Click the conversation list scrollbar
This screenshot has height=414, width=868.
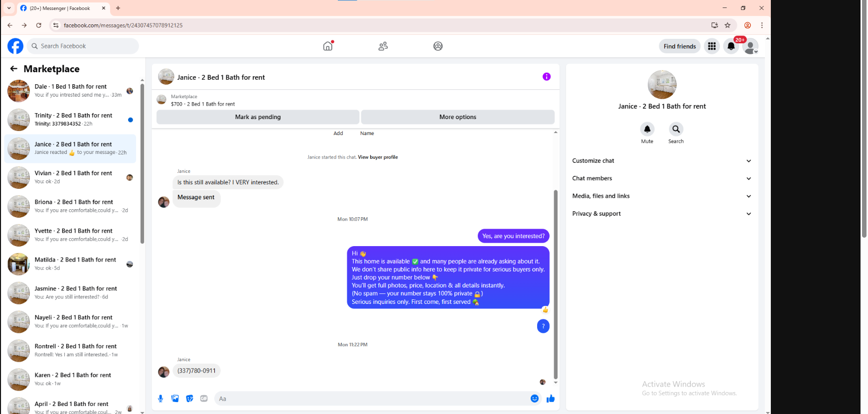(x=142, y=163)
